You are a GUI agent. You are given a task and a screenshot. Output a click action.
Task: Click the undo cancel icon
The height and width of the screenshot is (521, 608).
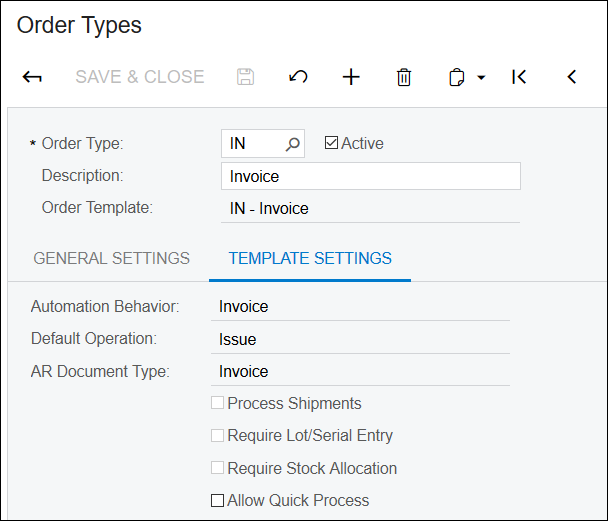point(298,77)
